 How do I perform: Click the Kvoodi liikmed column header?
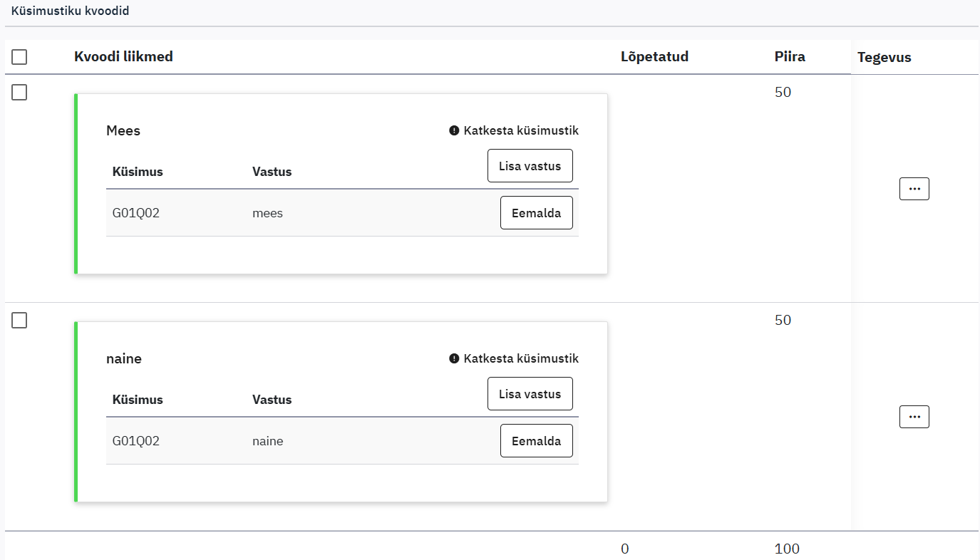(123, 57)
